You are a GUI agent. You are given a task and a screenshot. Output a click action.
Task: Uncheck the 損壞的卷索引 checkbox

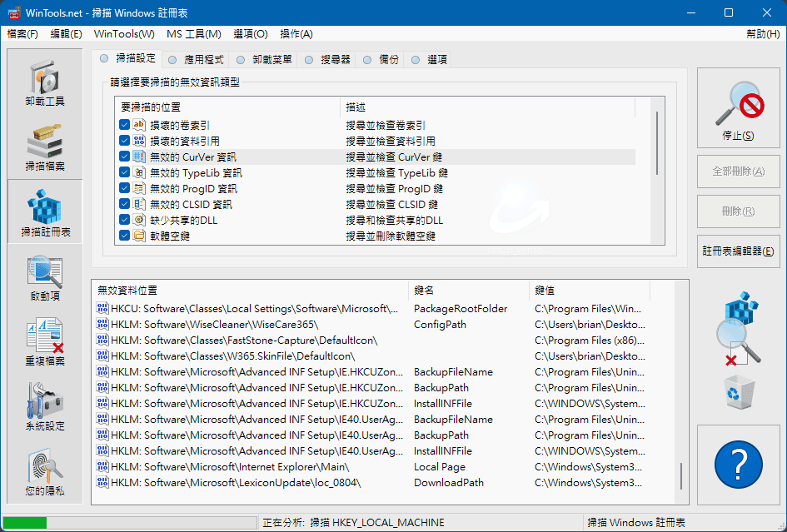(124, 125)
